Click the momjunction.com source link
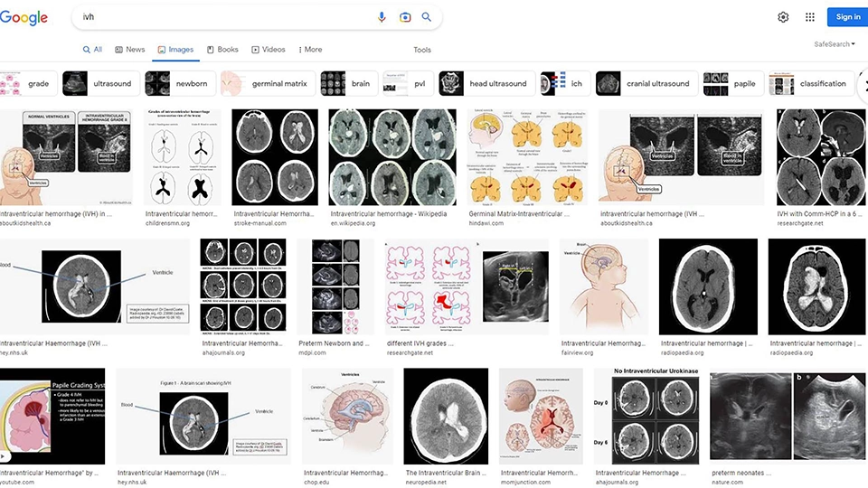Viewport: 868px width, 488px height. click(x=525, y=483)
